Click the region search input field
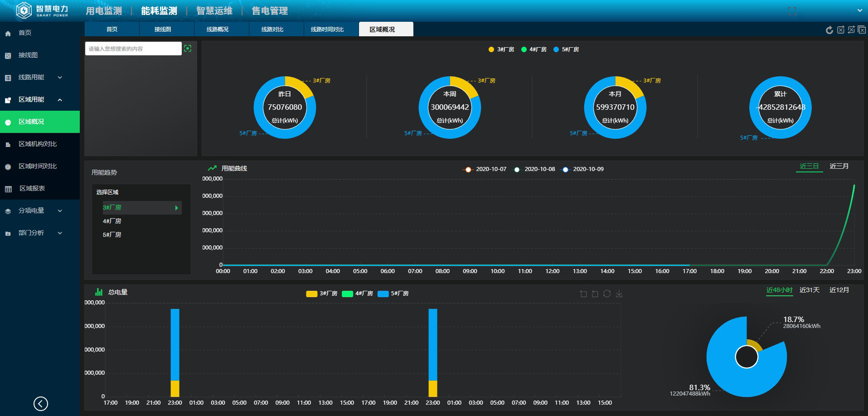Screen dimensions: 868x416 click(x=133, y=49)
